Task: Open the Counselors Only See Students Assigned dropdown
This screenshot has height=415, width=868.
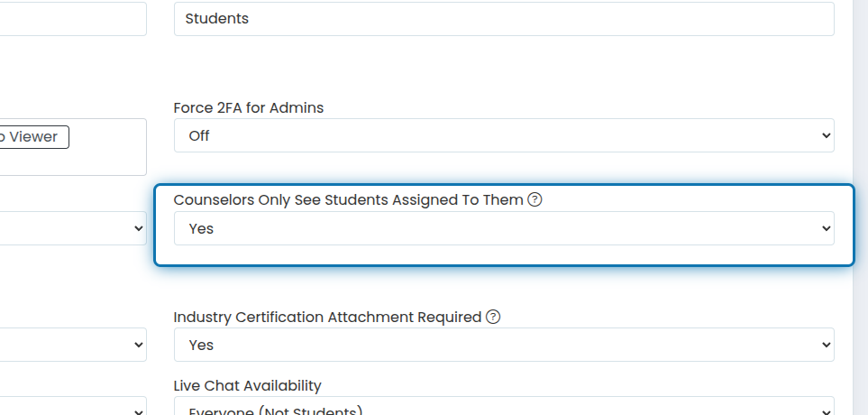Action: pos(504,228)
